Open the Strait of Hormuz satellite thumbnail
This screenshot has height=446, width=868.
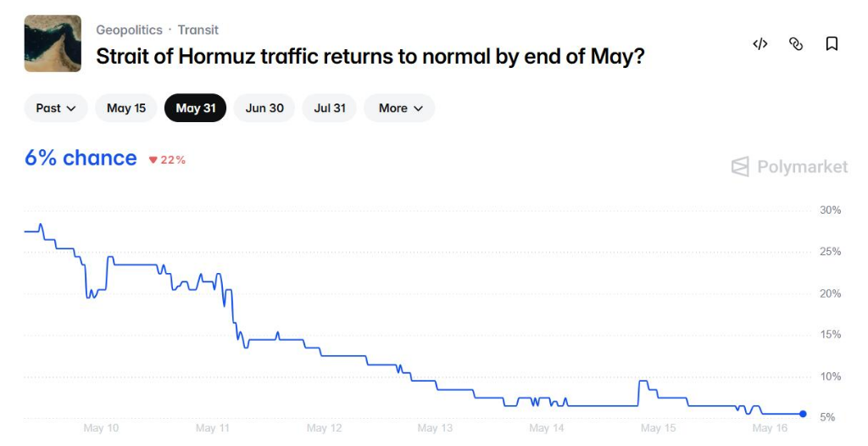[x=53, y=44]
